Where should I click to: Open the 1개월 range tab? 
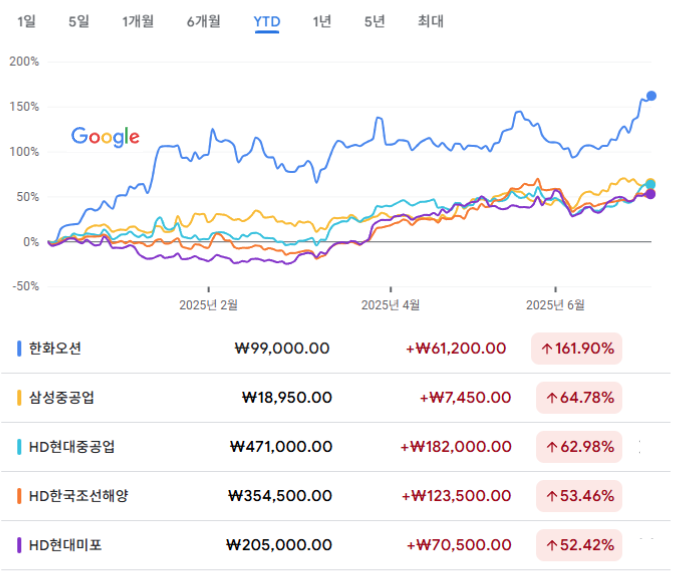tap(138, 21)
